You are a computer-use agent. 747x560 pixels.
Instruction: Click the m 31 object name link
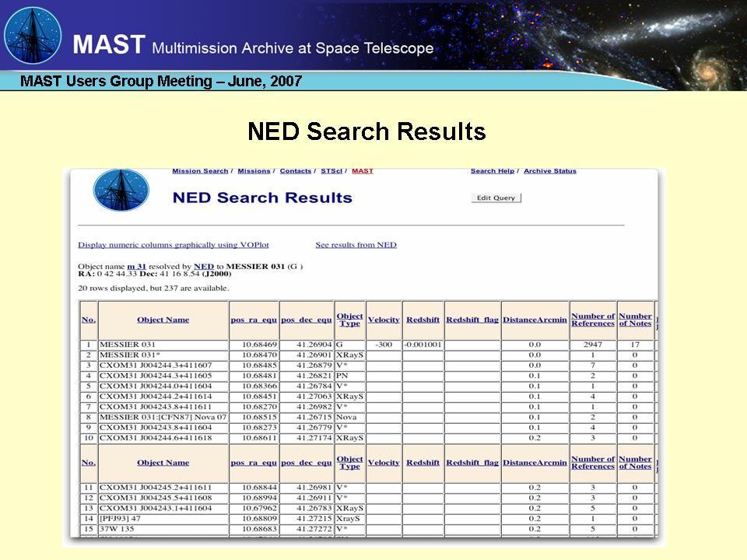[137, 267]
